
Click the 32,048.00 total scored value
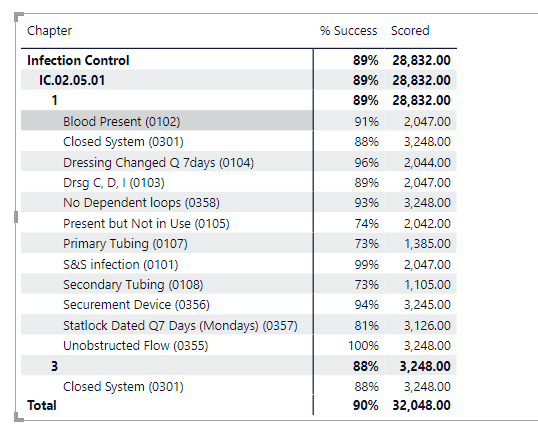(421, 405)
